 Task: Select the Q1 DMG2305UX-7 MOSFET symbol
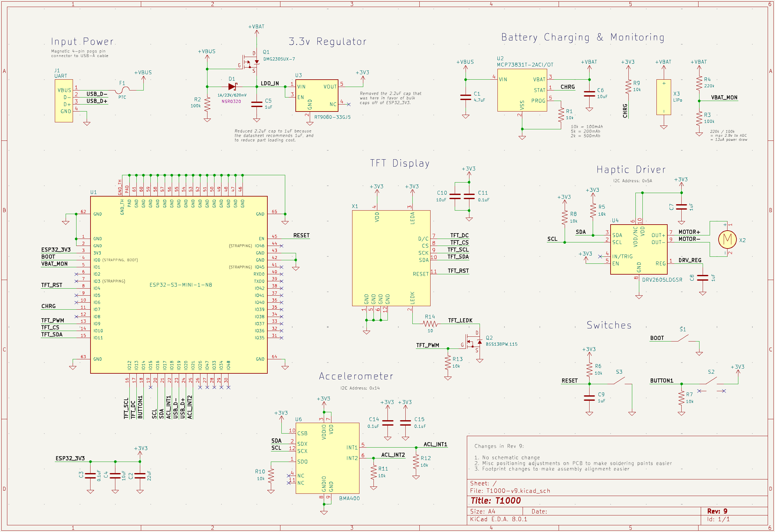tap(250, 62)
